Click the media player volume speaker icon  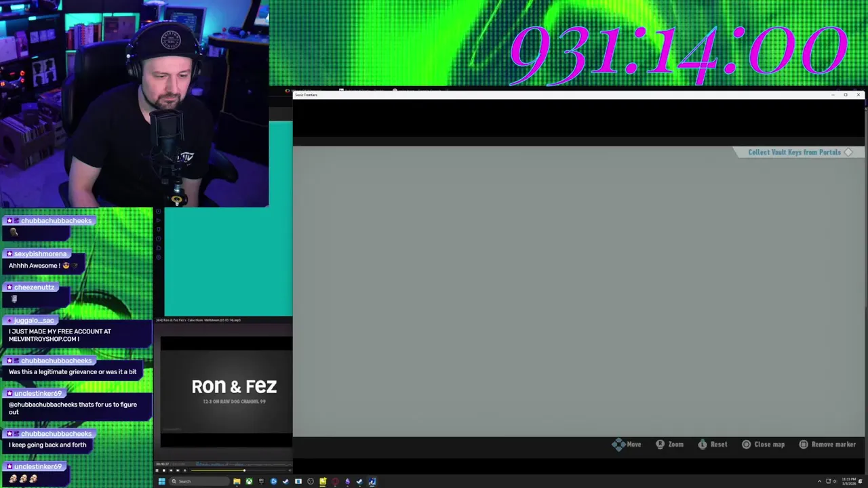click(290, 470)
